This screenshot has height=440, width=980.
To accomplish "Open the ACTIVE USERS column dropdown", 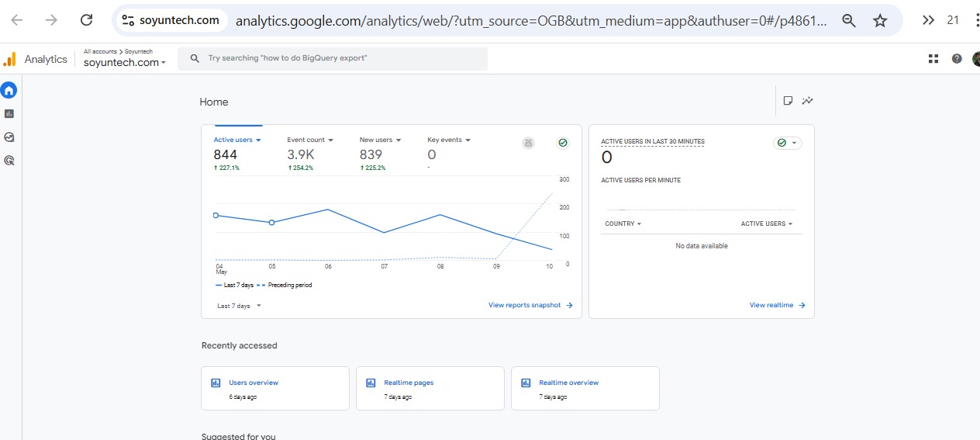I will click(767, 223).
